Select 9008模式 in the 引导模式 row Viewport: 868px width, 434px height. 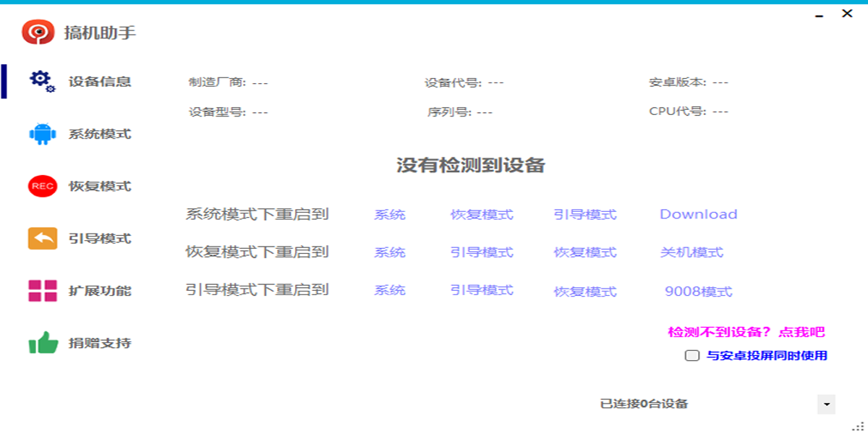[697, 292]
